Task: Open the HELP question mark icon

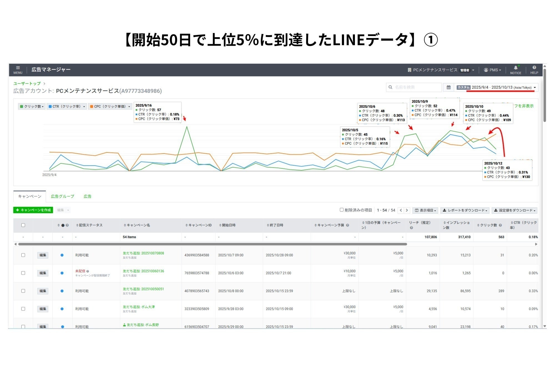Action: click(534, 68)
